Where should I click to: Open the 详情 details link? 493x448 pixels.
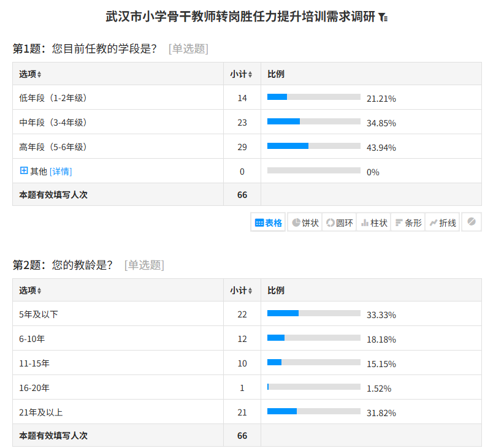click(x=61, y=171)
